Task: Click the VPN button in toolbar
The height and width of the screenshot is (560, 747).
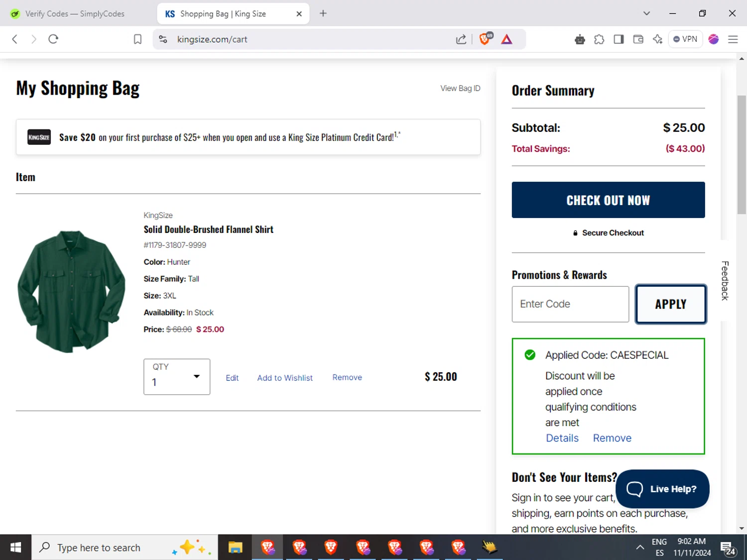Action: pos(685,39)
